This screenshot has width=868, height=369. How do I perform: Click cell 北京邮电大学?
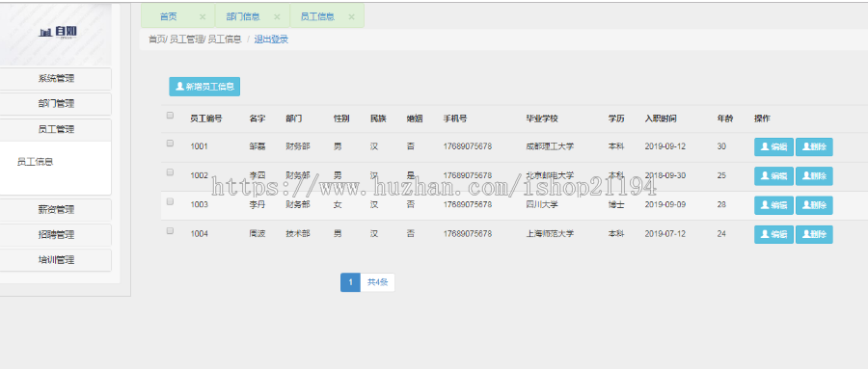[550, 175]
